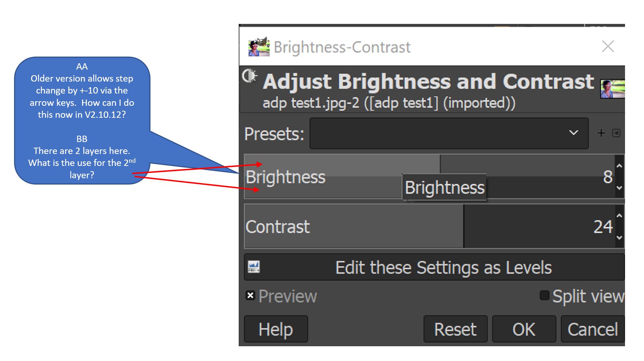Image resolution: width=644 pixels, height=361 pixels.
Task: Decrease Contrast using its down arrow
Action: 619,238
